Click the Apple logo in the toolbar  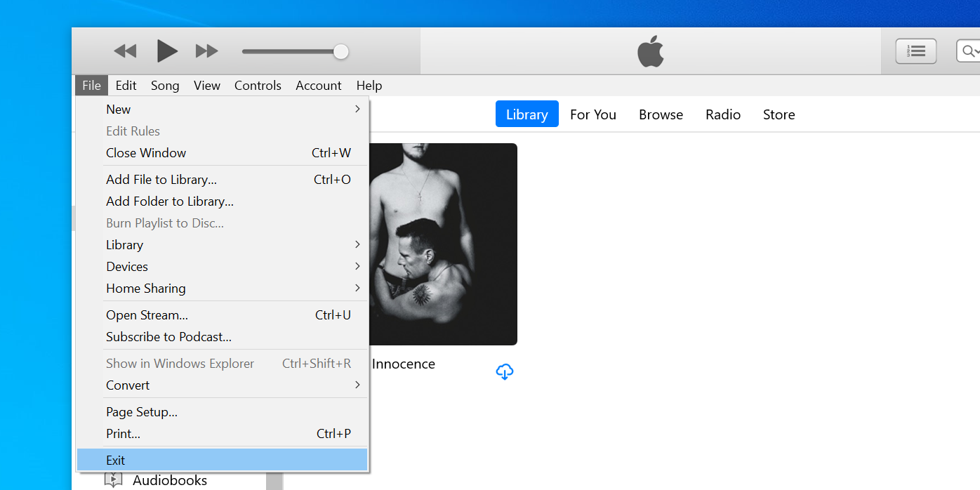tap(650, 50)
